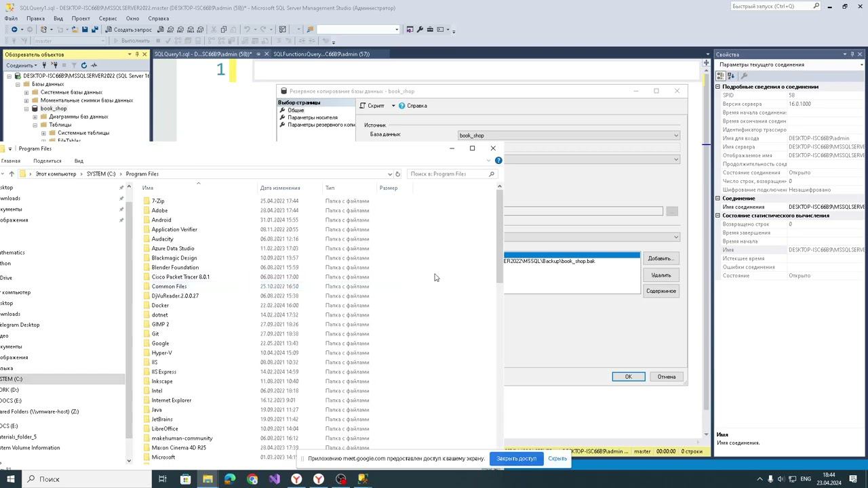Click OK in the backup dialog
This screenshot has width=868, height=488.
coord(628,377)
